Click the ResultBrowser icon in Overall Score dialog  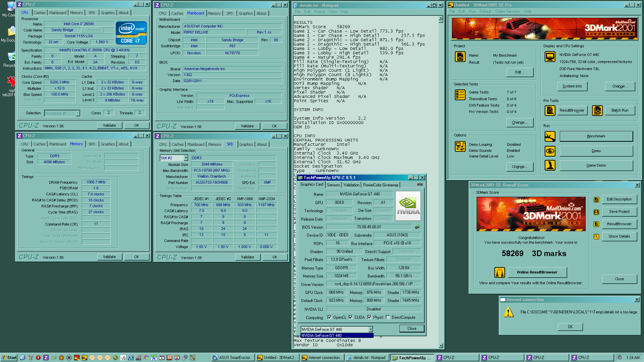[x=597, y=224]
